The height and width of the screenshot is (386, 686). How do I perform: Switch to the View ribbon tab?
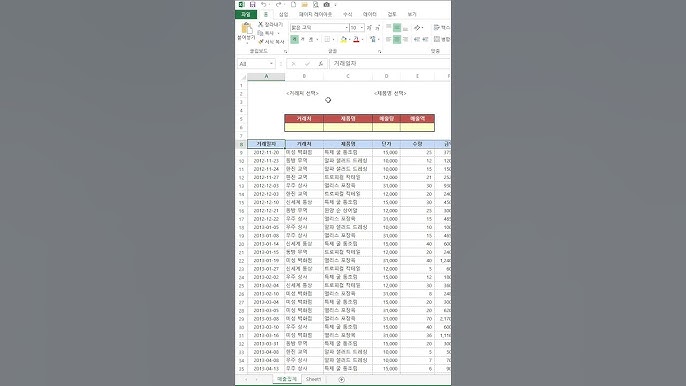[x=412, y=14]
